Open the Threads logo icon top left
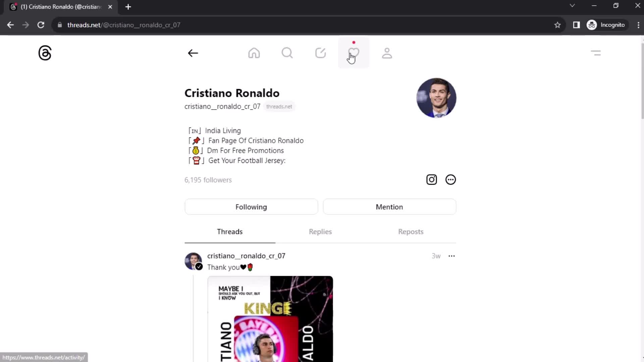This screenshot has width=644, height=362. [x=45, y=53]
